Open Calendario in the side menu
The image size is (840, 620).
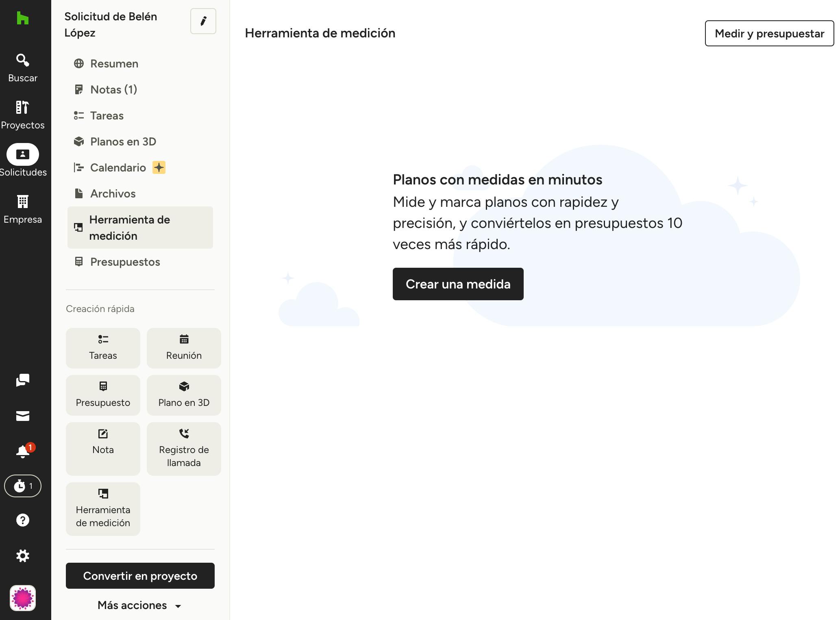(x=118, y=168)
